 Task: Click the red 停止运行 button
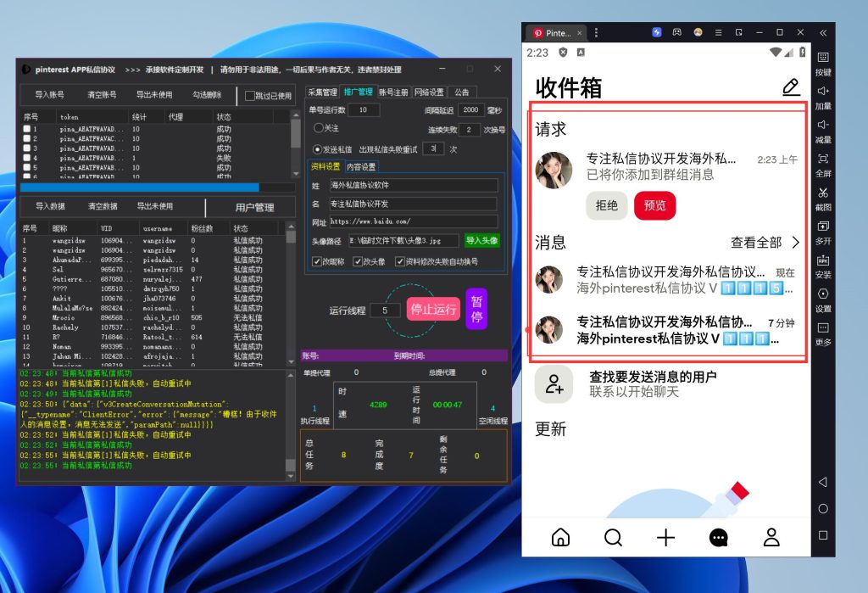click(433, 310)
